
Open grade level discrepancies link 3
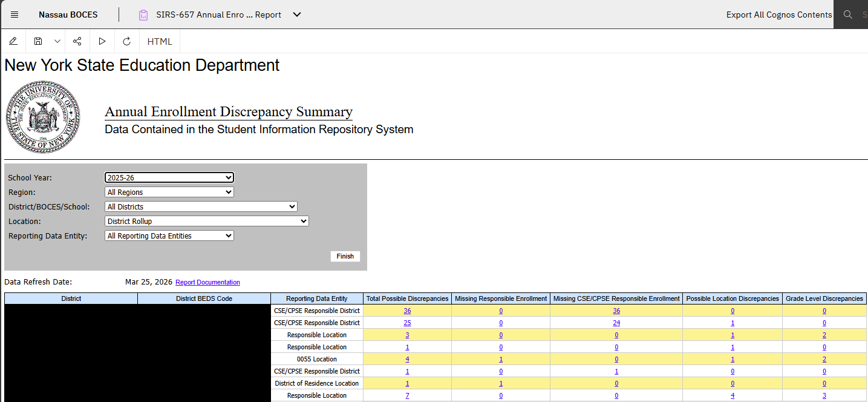pos(824,395)
